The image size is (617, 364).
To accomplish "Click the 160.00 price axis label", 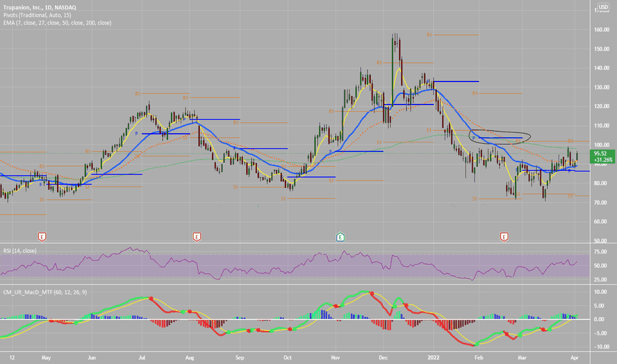I will point(602,30).
